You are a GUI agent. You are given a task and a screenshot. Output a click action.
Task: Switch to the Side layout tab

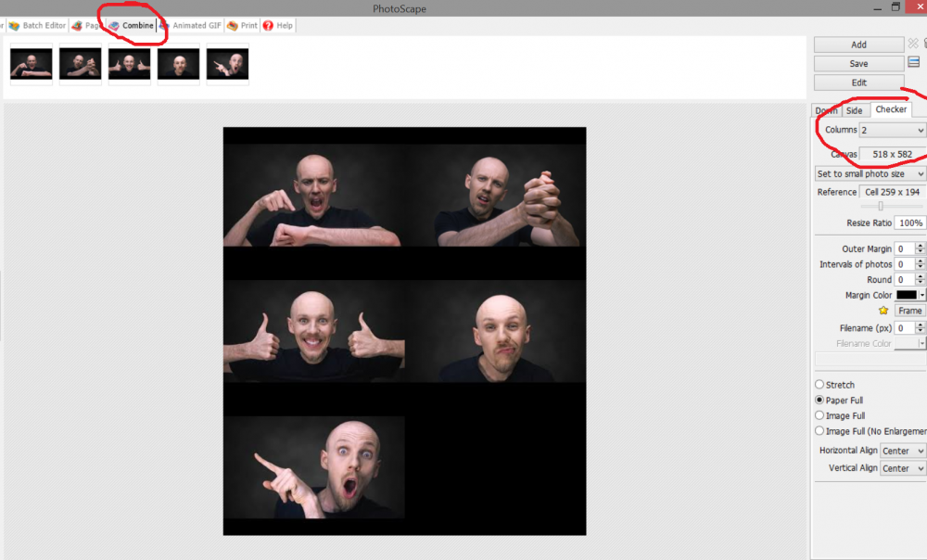click(x=853, y=110)
